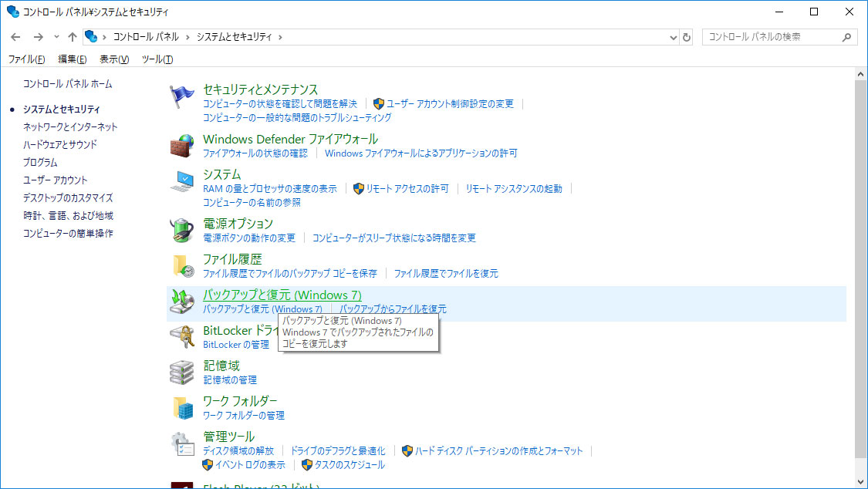Go up one level with up arrow

pos(73,37)
